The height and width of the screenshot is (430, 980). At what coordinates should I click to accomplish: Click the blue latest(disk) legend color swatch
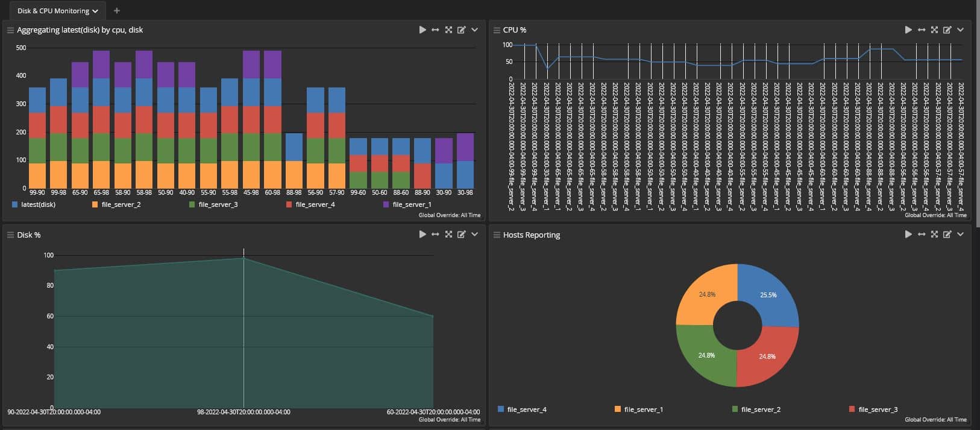[14, 205]
